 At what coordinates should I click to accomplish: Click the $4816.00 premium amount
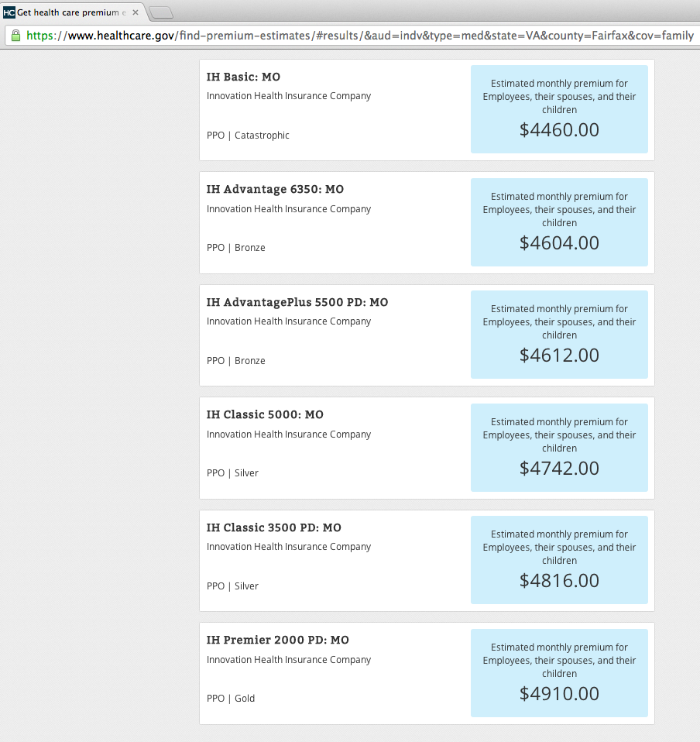point(559,580)
